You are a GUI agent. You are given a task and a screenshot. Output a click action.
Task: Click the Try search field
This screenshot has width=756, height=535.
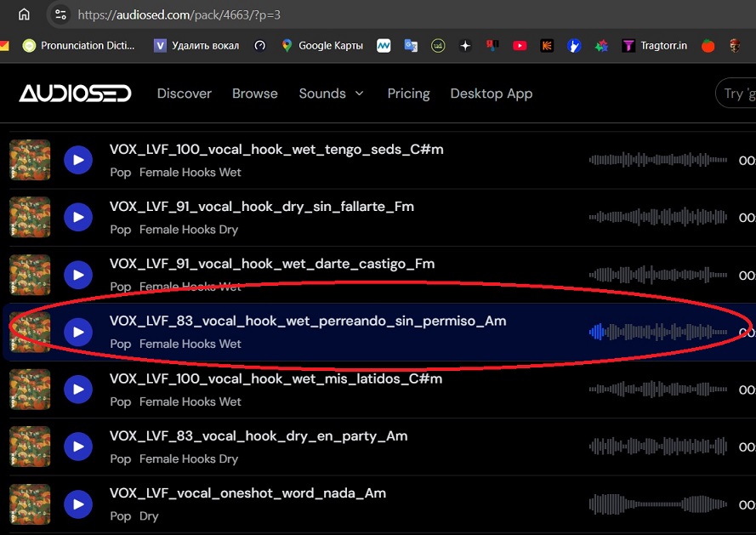pos(736,93)
